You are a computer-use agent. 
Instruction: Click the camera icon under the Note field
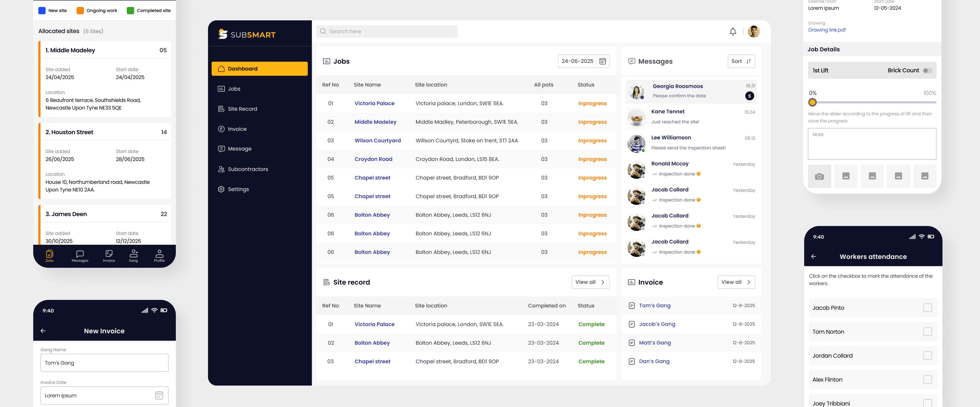point(819,176)
